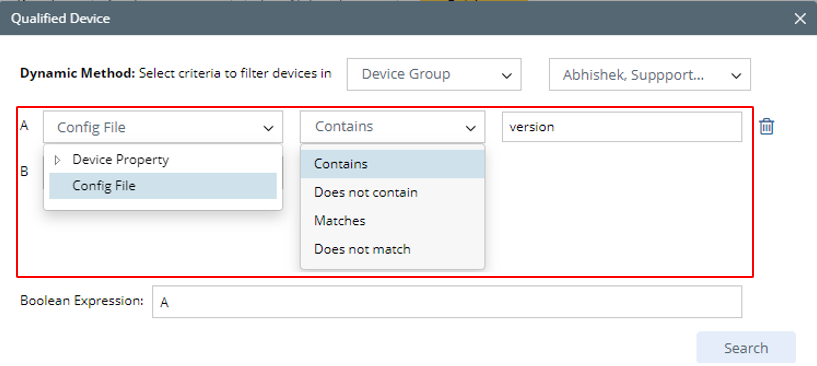Delete criteria row A with trash icon

[766, 127]
